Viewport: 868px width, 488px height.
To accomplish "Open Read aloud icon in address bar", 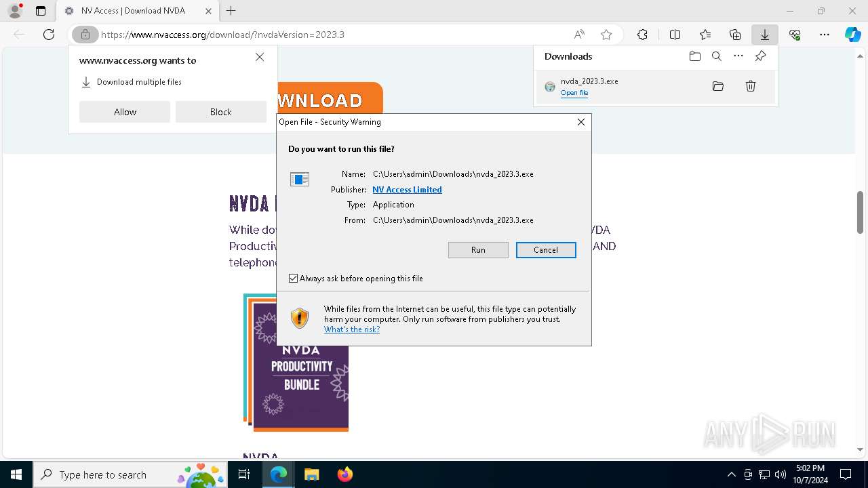I will click(x=579, y=35).
